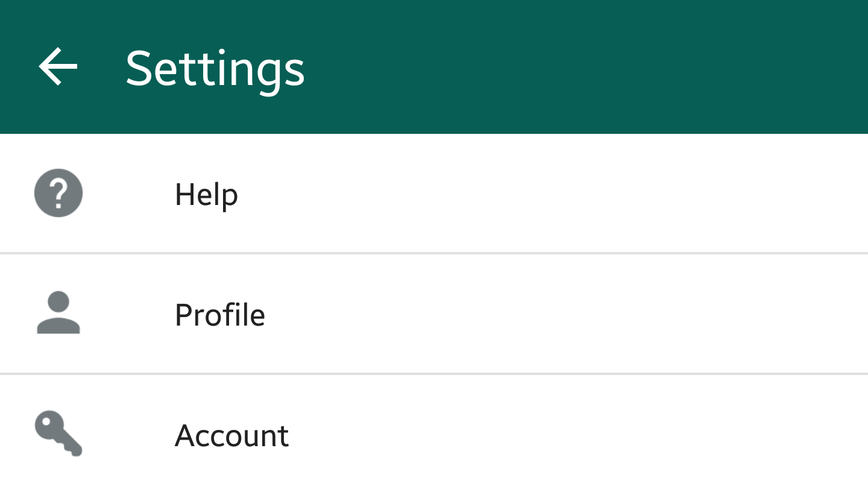Select the Account text label

(231, 435)
